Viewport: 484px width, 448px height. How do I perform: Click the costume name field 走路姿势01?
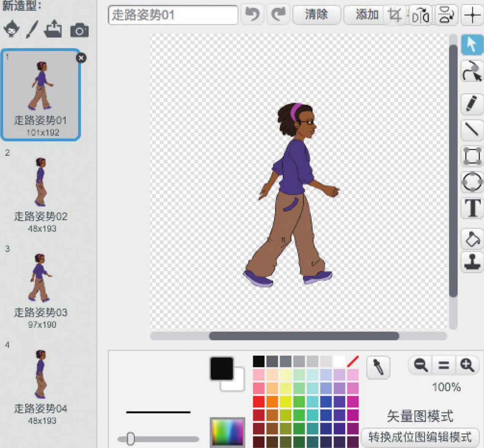click(173, 15)
